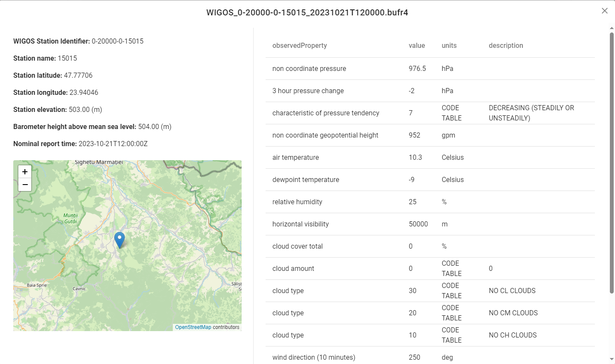Image resolution: width=615 pixels, height=364 pixels.
Task: Click the Baia Sprie label on map
Action: (37, 285)
